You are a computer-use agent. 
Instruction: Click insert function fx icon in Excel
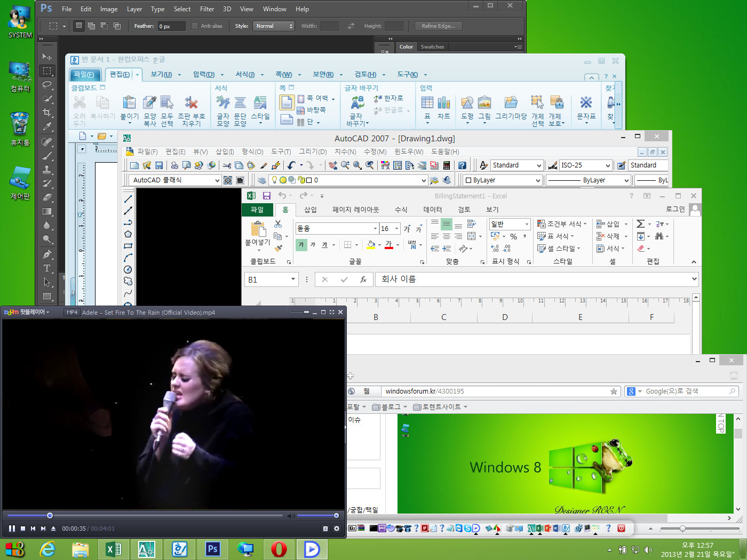coord(363,279)
